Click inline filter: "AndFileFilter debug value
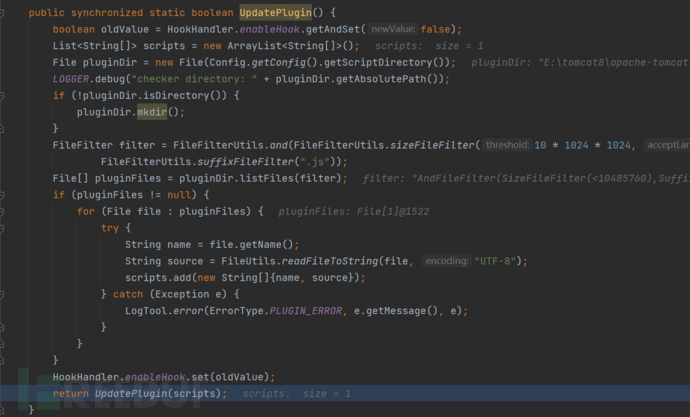Viewport: 690px width, 417px height. (x=526, y=179)
